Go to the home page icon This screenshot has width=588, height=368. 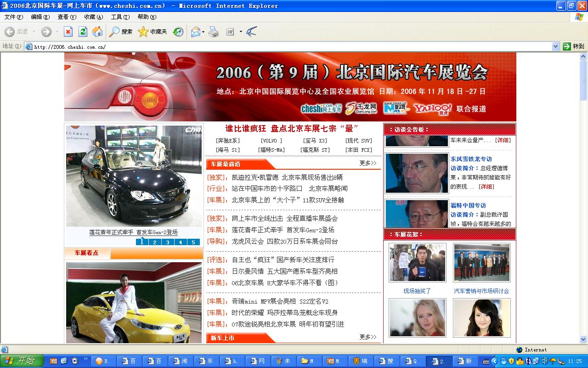97,31
